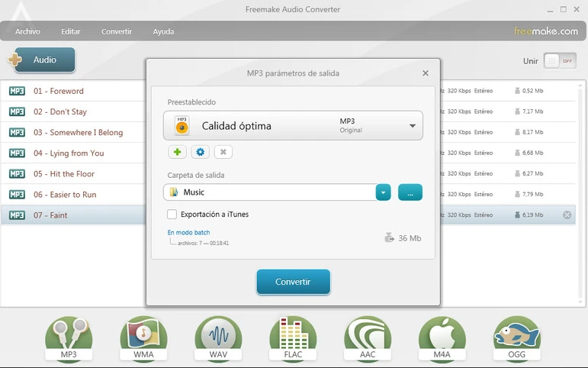The width and height of the screenshot is (588, 368).
Task: Choose M4A output format icon
Action: [442, 339]
